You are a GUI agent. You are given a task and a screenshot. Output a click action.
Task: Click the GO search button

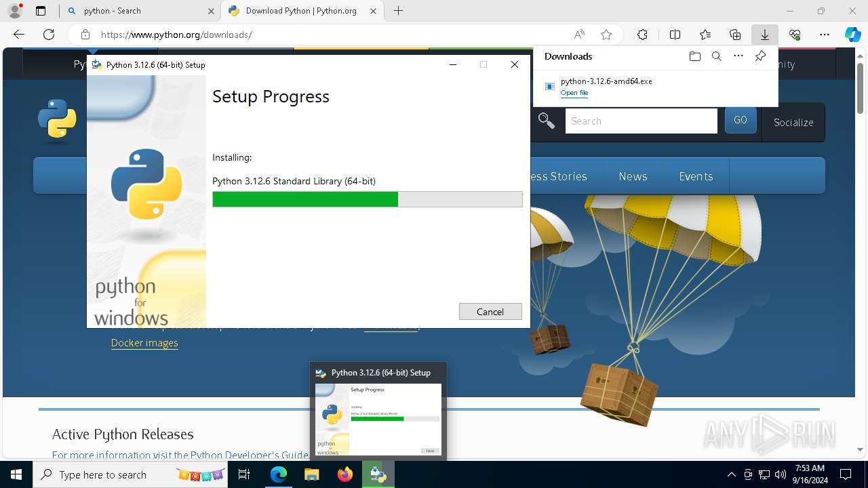(741, 120)
